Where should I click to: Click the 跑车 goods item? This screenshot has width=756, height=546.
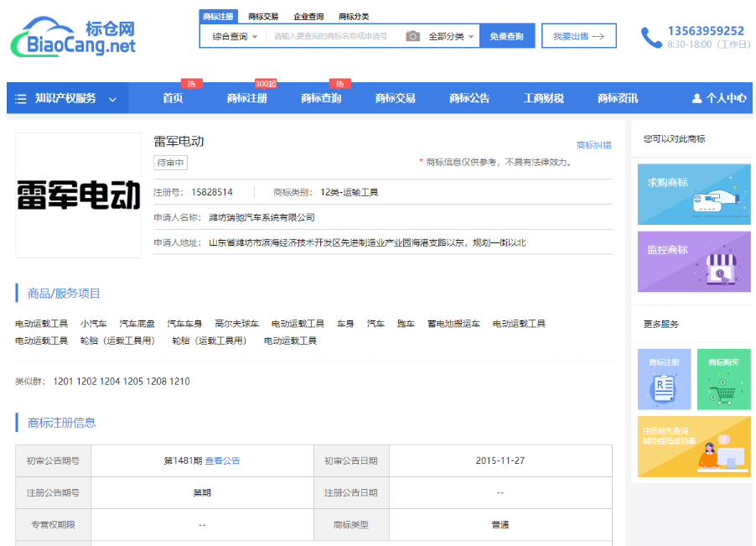(406, 324)
